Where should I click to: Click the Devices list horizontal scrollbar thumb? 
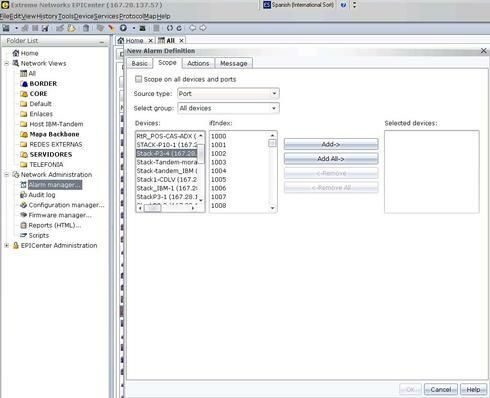click(x=153, y=208)
